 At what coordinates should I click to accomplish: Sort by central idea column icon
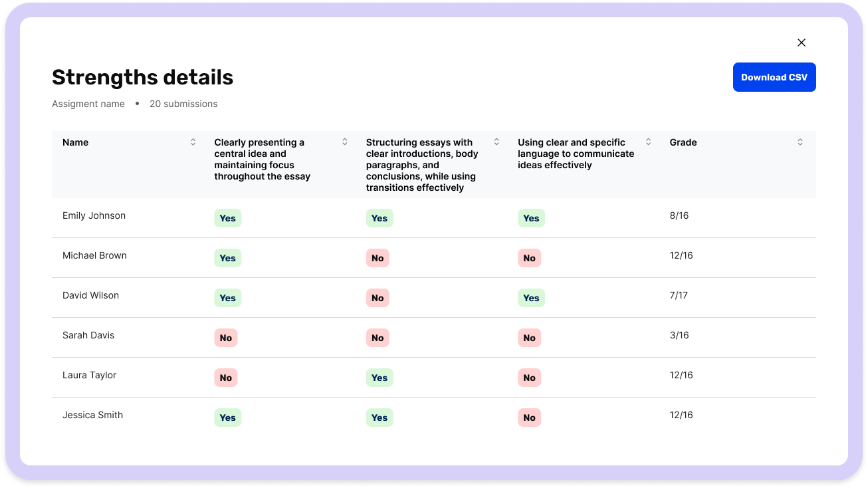[x=344, y=142]
